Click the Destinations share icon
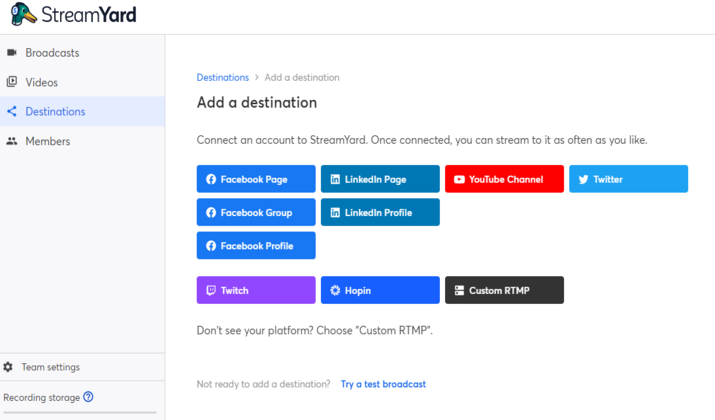Image resolution: width=715 pixels, height=420 pixels. 12,111
